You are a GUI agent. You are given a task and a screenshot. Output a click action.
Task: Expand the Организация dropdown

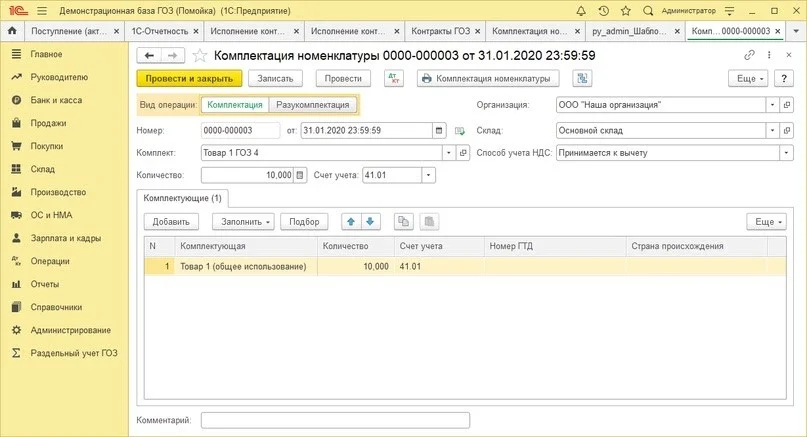[772, 104]
